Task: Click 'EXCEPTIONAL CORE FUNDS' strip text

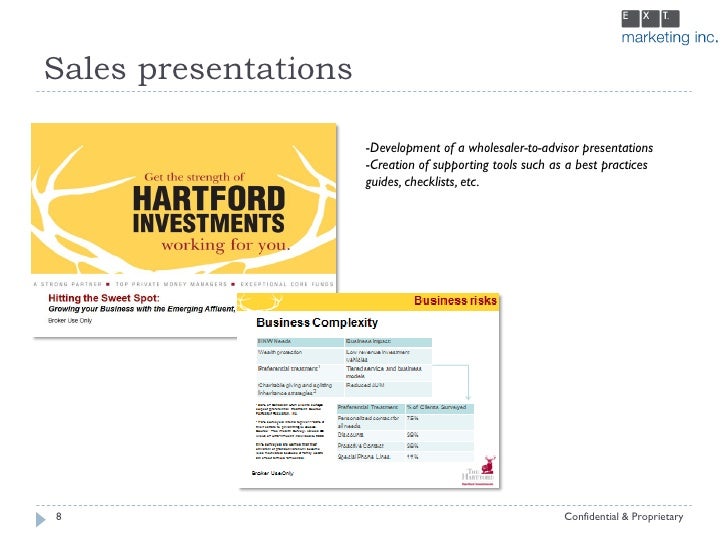Action: (x=286, y=284)
